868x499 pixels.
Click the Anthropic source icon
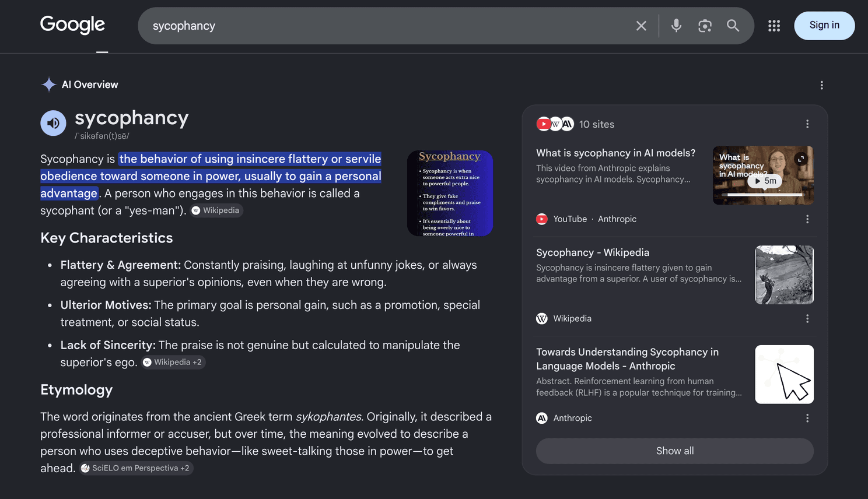[542, 418]
